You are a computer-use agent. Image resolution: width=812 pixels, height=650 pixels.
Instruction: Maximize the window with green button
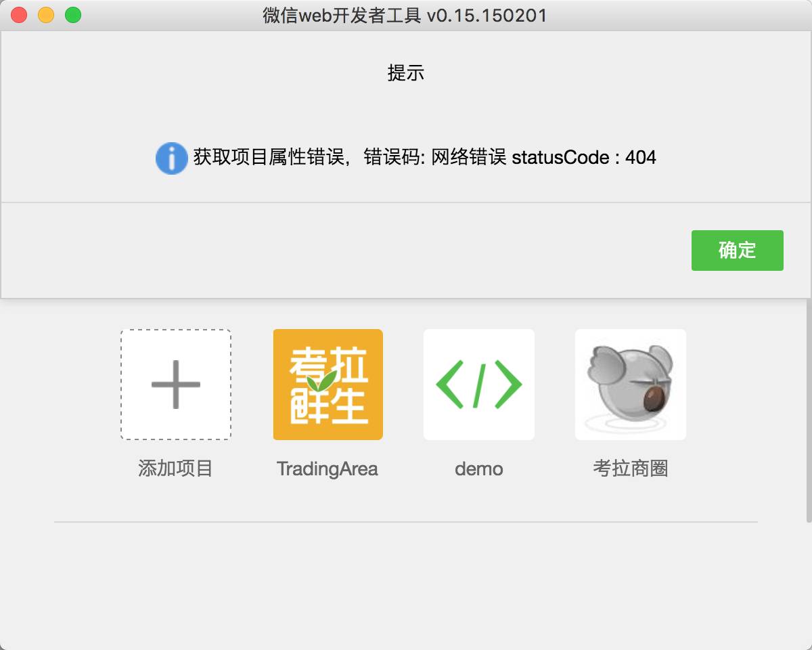click(x=73, y=15)
